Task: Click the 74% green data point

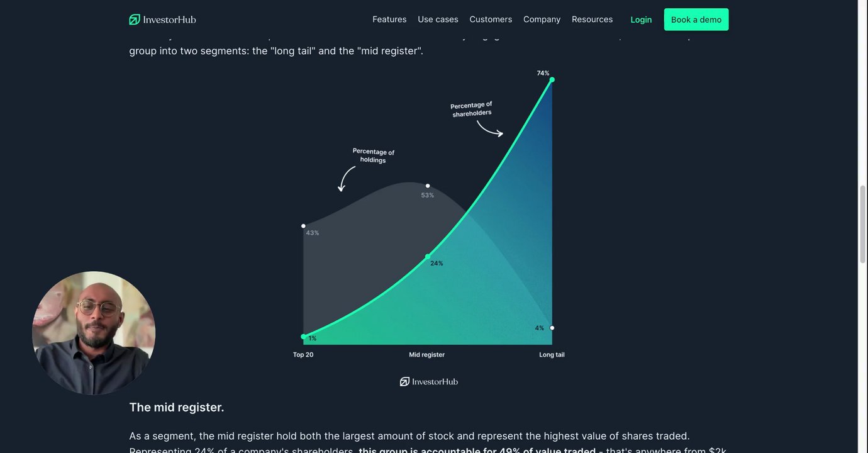Action: tap(552, 80)
